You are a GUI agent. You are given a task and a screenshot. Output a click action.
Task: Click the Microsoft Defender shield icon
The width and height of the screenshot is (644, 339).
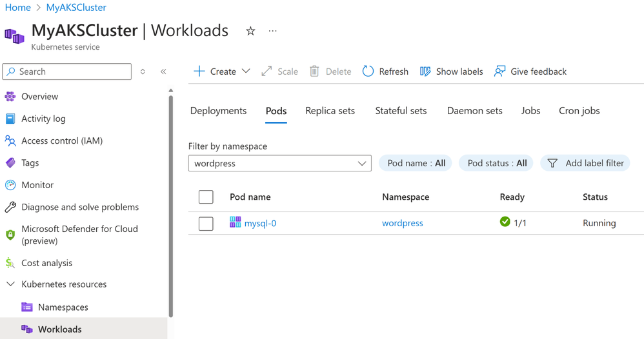[10, 235]
